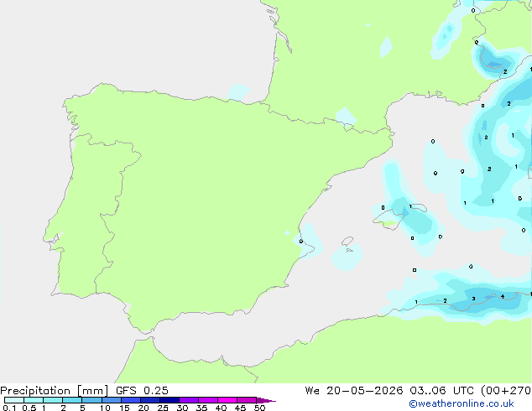This screenshot has height=411, width=532.
Task: Click the 0.5–1 mm legend swatch
Action: coord(34,400)
